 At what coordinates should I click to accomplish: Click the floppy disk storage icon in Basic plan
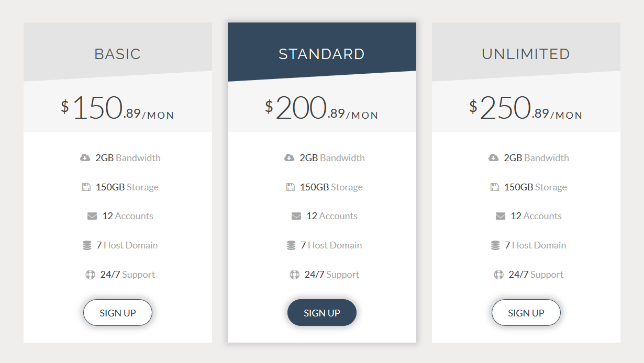point(86,187)
